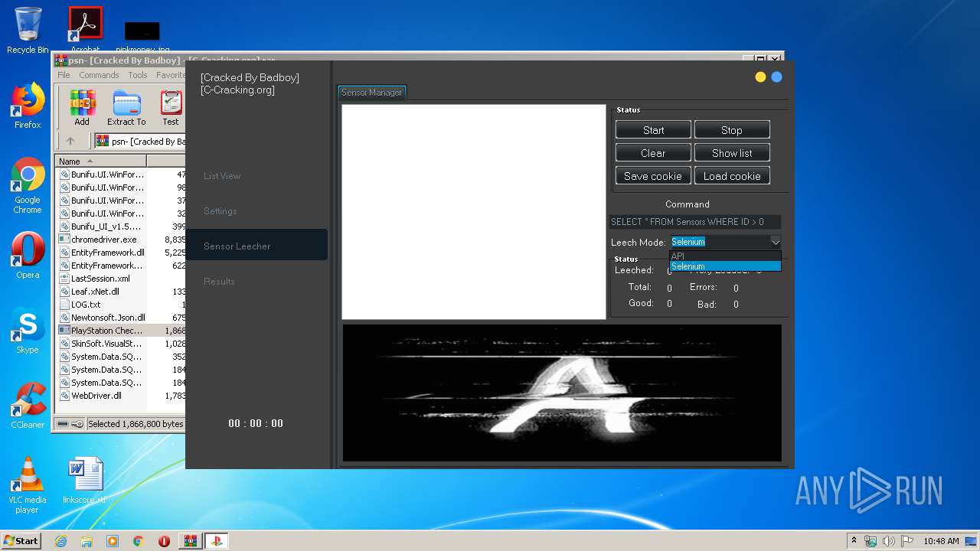Go up one folder level in WinRAR
The width and height of the screenshot is (980, 551).
(x=70, y=141)
